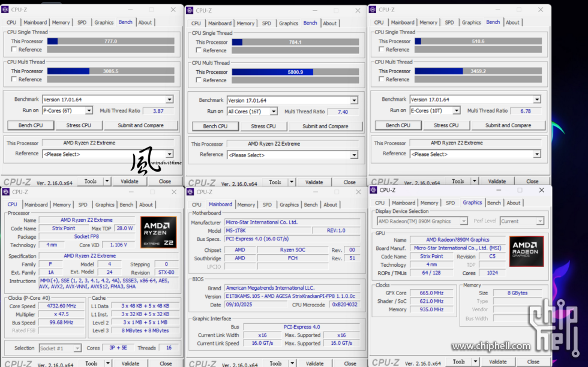Switch to SPD tab in Mainboard window
The image size is (588, 367).
point(267,204)
